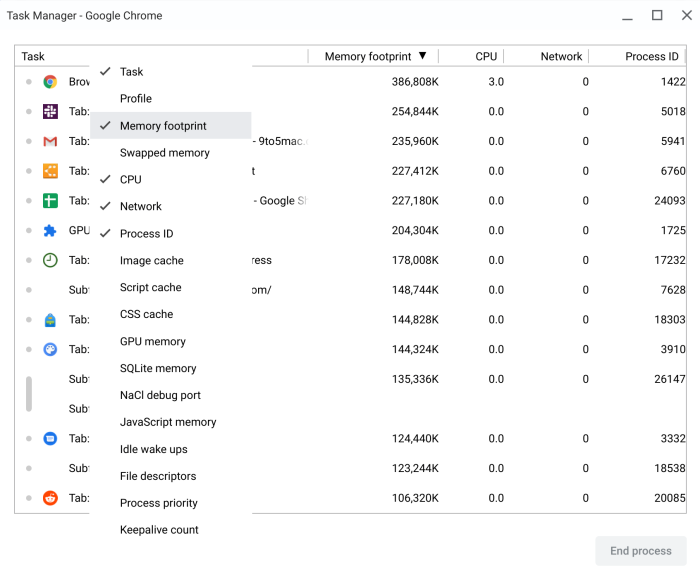This screenshot has height=579, width=700.
Task: Show the GPU memory column
Action: pos(152,342)
